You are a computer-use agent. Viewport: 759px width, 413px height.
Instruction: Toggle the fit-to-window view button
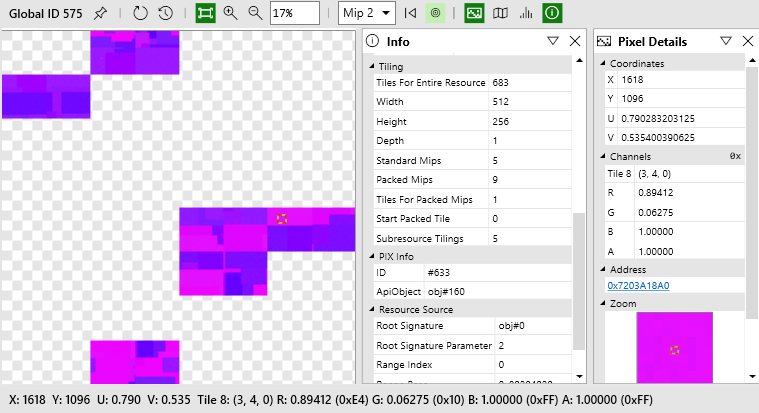[205, 13]
